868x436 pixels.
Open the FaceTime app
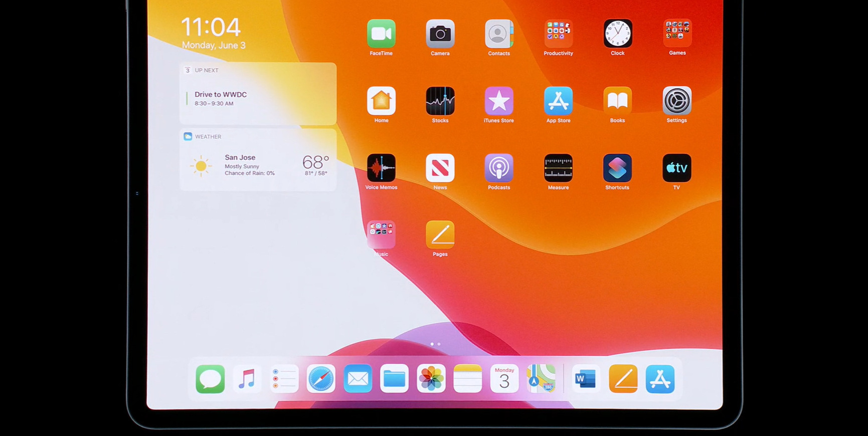[381, 34]
